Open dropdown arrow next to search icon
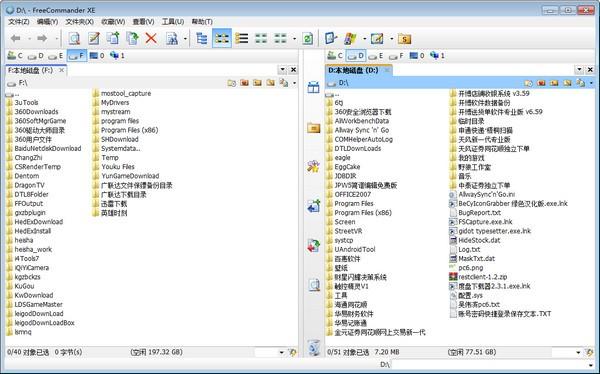The width and height of the screenshot is (600, 374). (185, 39)
